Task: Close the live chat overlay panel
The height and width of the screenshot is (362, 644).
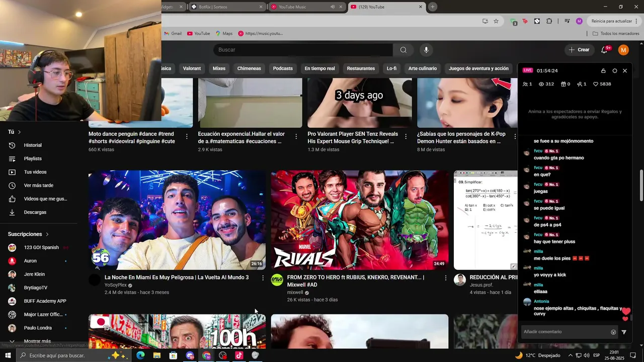Action: click(625, 71)
